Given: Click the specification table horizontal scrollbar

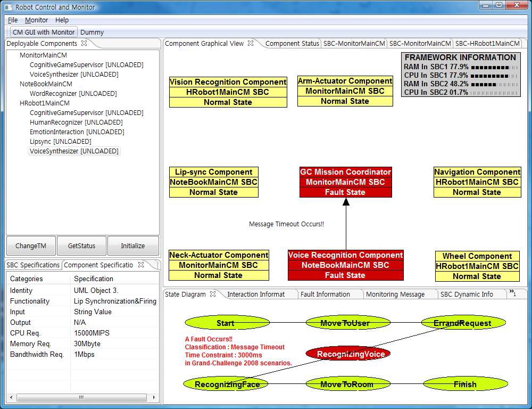Looking at the screenshot, I should (x=81, y=397).
